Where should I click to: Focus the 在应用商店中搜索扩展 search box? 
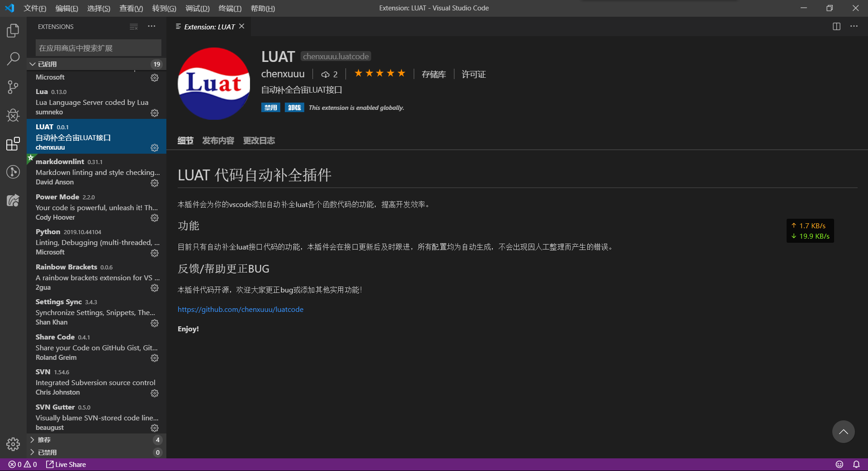tap(99, 48)
